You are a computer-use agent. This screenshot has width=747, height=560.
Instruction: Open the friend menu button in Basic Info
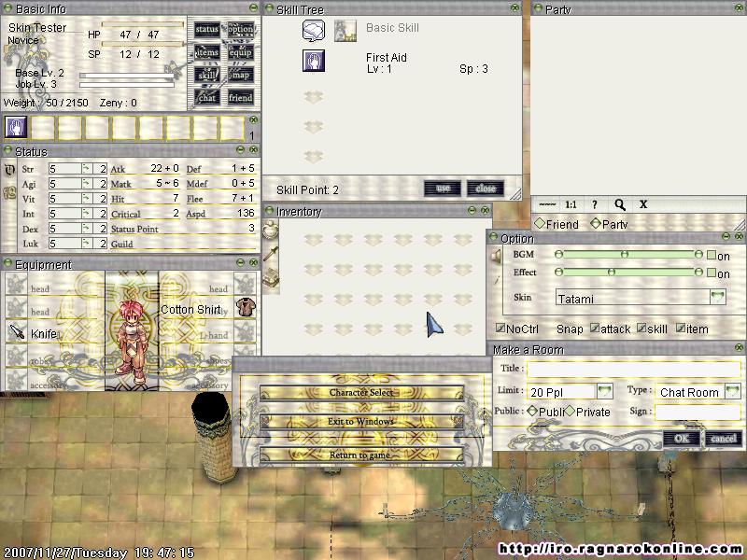pos(240,98)
